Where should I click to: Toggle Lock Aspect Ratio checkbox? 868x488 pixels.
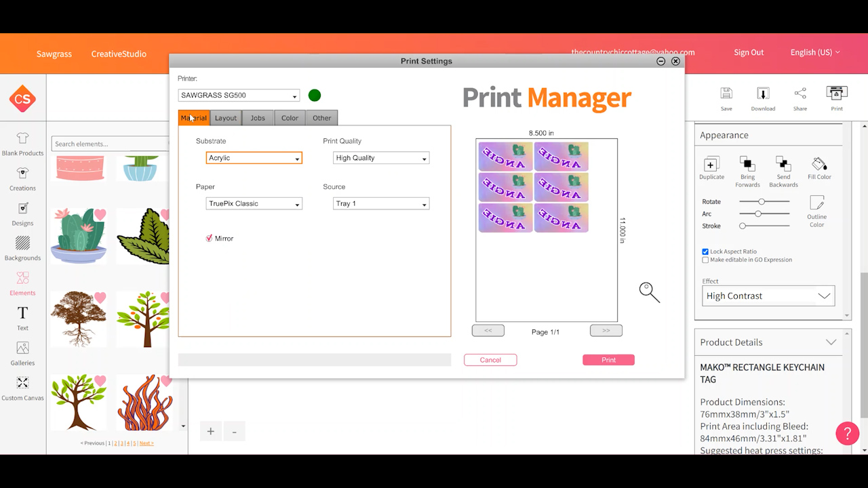pos(705,251)
